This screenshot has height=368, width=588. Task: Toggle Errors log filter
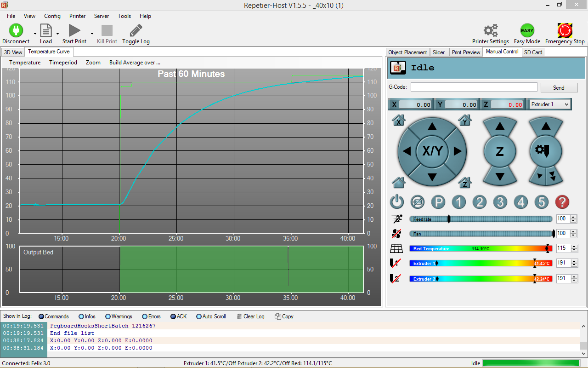tap(152, 316)
